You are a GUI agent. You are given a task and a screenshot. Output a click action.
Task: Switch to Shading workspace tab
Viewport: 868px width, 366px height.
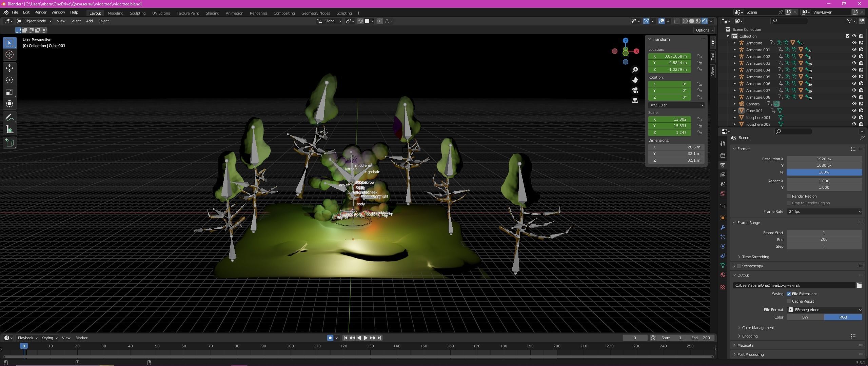(212, 13)
